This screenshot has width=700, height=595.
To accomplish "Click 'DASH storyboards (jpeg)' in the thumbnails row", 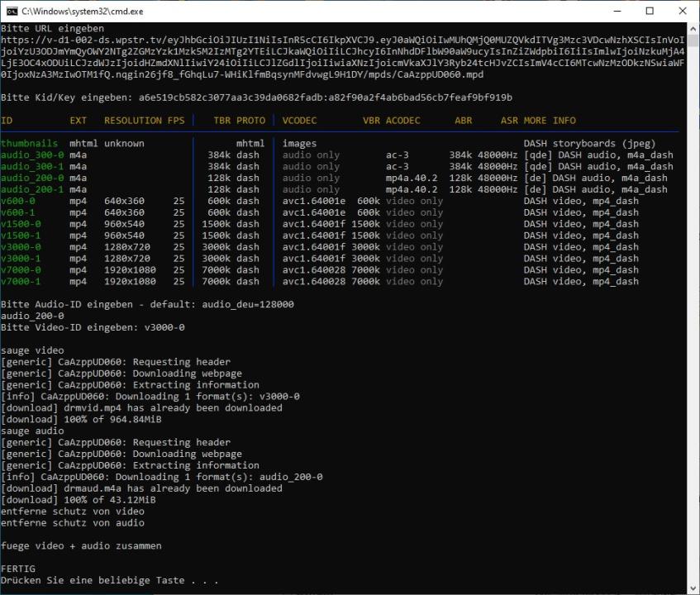I will [590, 143].
